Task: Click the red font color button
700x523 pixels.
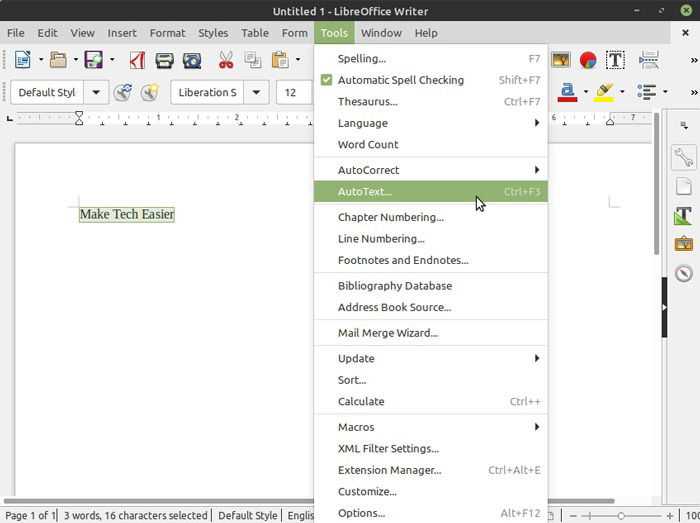Action: coord(567,92)
